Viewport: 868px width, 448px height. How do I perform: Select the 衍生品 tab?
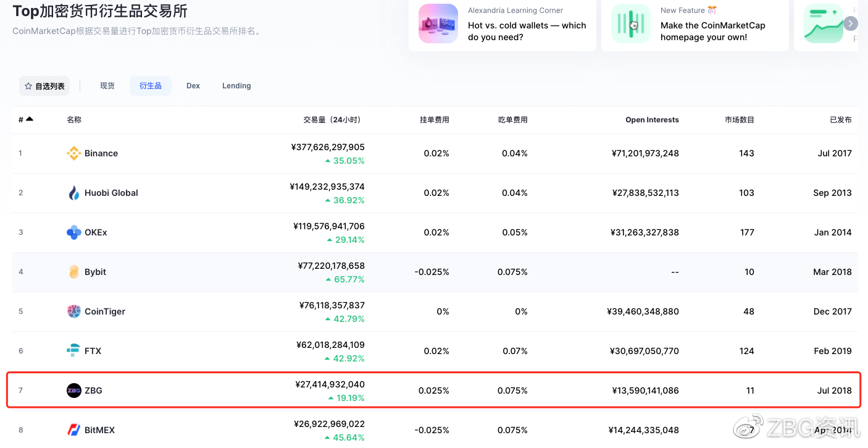tap(151, 86)
